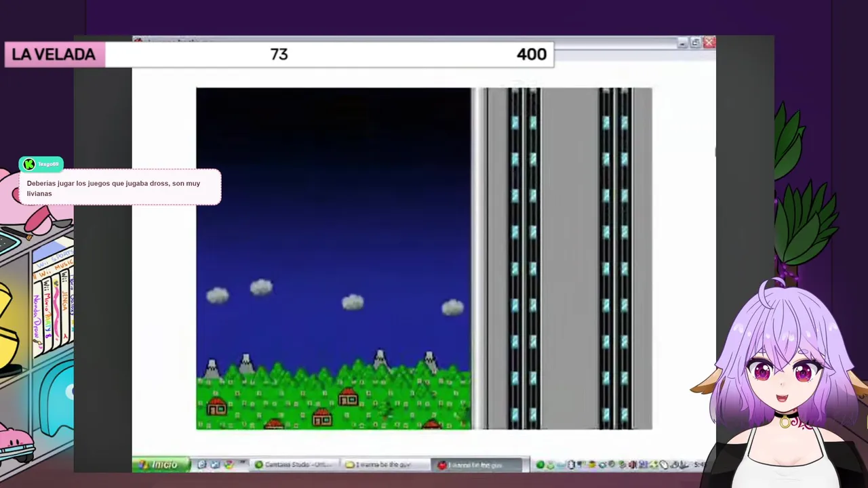Click the yellow folder icon on taskbar

tap(349, 464)
